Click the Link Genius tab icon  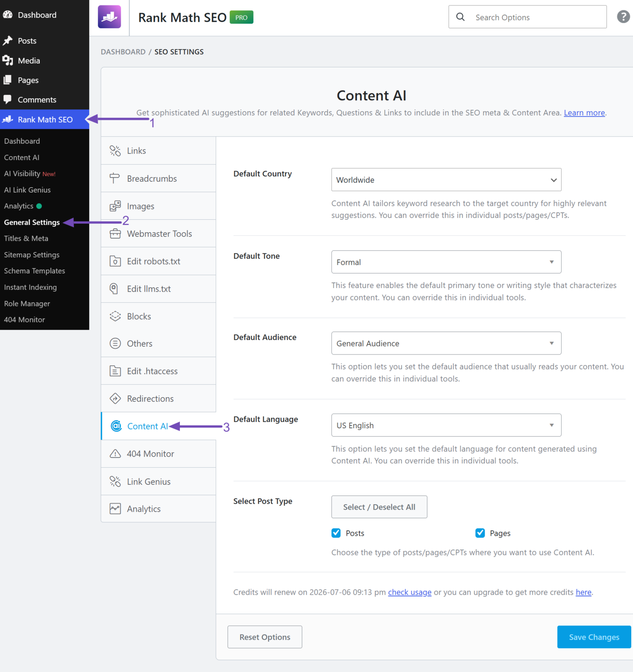coord(115,482)
